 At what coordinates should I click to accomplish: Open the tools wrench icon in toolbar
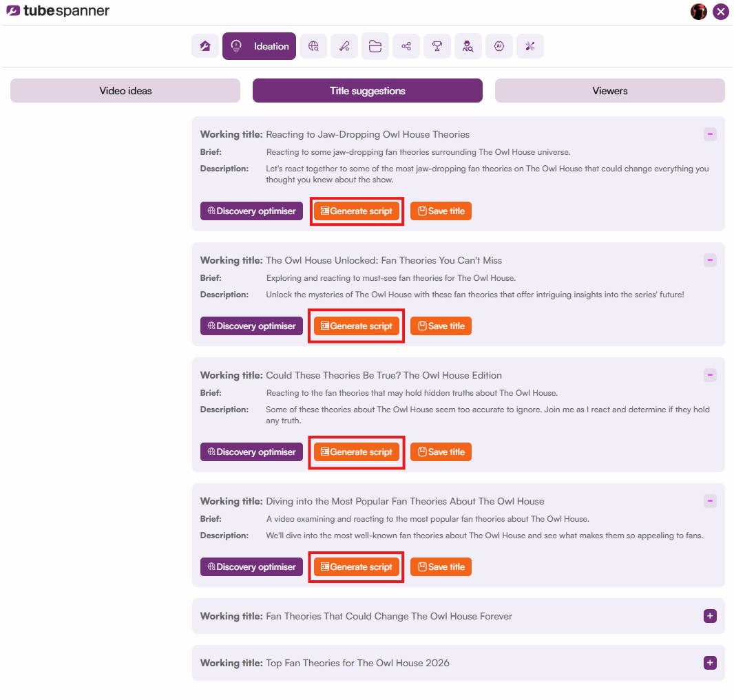(x=530, y=46)
